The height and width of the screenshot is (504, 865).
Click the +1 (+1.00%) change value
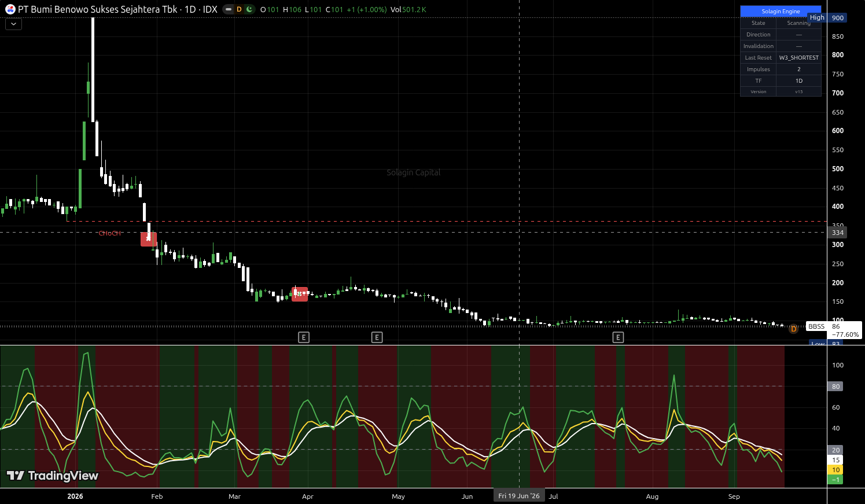(366, 9)
